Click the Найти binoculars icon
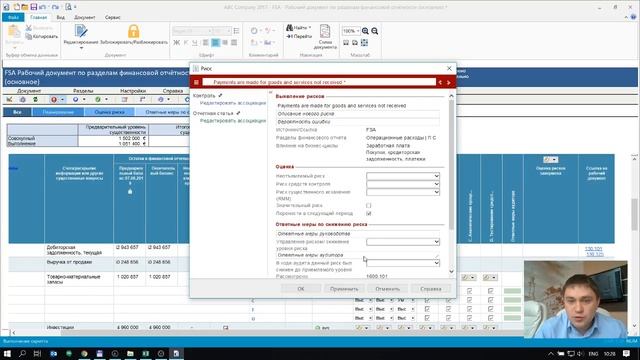The height and width of the screenshot is (360, 640). [289, 27]
